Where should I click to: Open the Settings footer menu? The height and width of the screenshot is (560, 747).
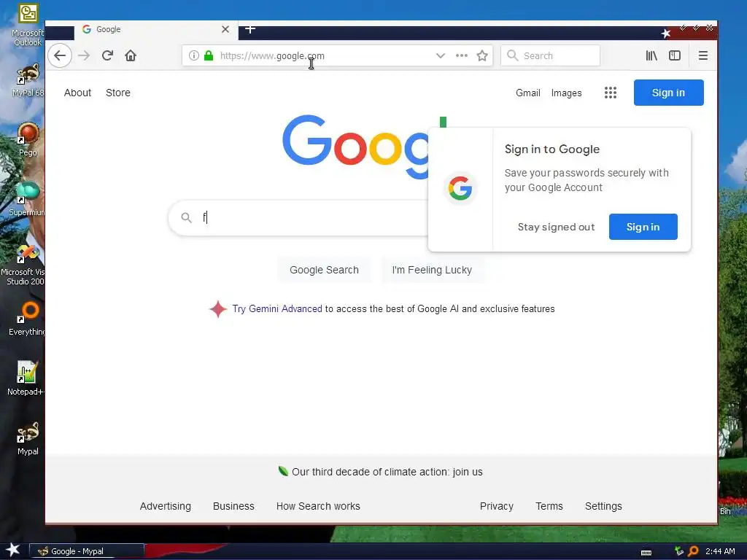[603, 506]
